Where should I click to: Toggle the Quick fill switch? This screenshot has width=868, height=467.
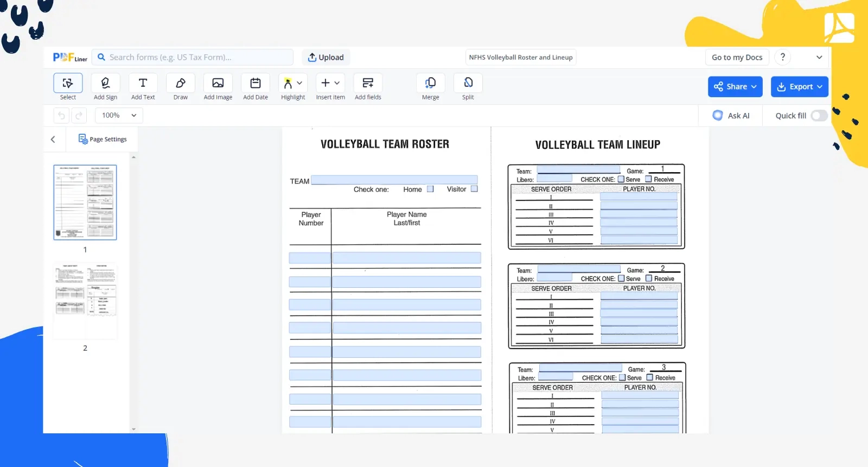[819, 116]
